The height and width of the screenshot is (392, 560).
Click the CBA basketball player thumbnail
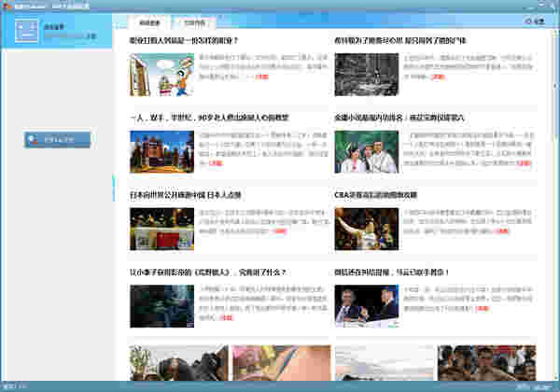366,229
